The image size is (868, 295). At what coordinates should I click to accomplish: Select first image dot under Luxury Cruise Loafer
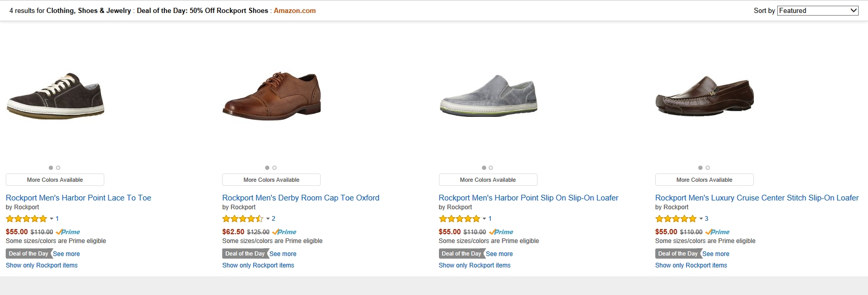point(700,168)
